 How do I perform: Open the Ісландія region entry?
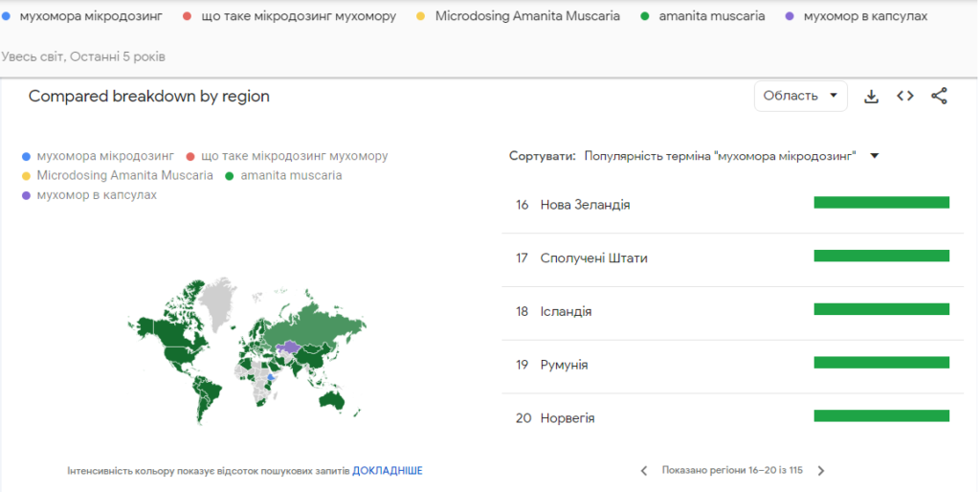(566, 312)
